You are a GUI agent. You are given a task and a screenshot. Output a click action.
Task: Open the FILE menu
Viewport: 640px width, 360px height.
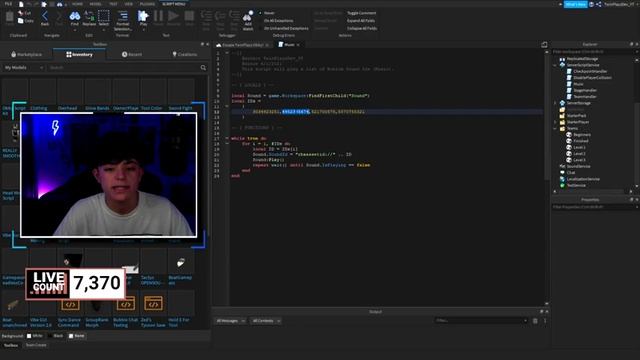(8, 4)
